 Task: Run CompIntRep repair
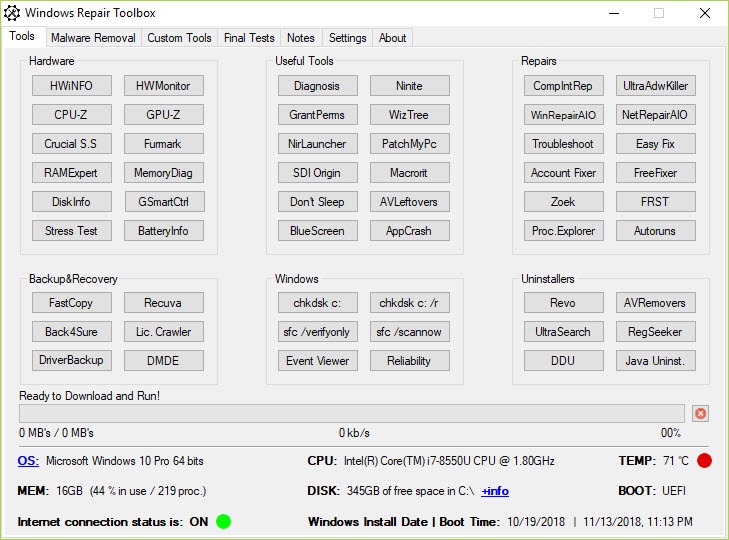tap(563, 86)
